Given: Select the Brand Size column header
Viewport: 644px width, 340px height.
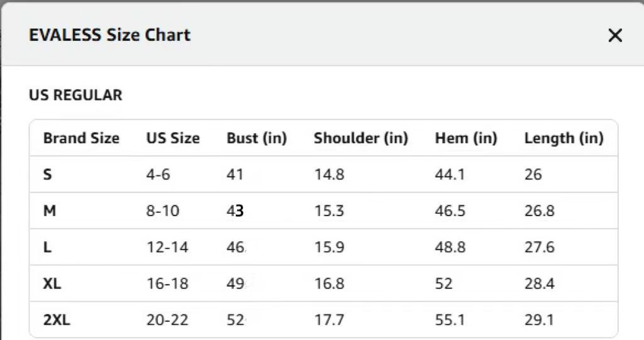Looking at the screenshot, I should tap(81, 138).
